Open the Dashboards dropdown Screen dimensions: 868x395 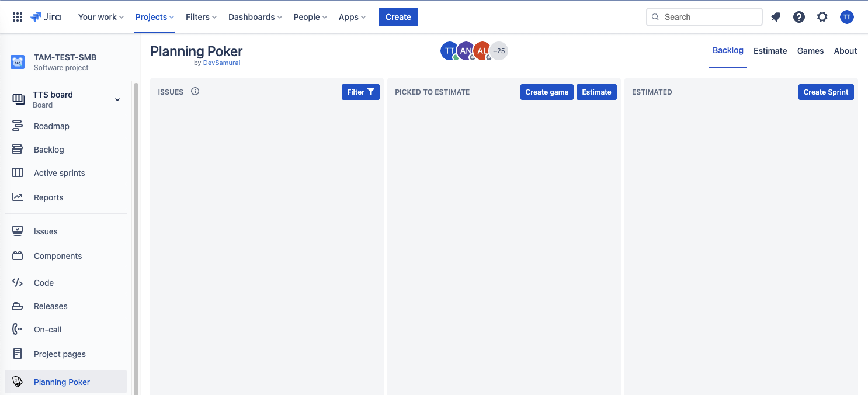[255, 17]
